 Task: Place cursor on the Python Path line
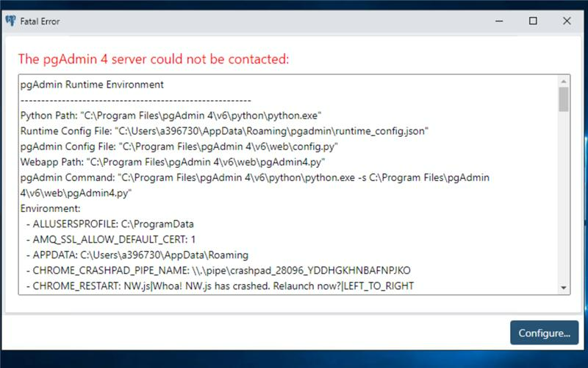(171, 116)
